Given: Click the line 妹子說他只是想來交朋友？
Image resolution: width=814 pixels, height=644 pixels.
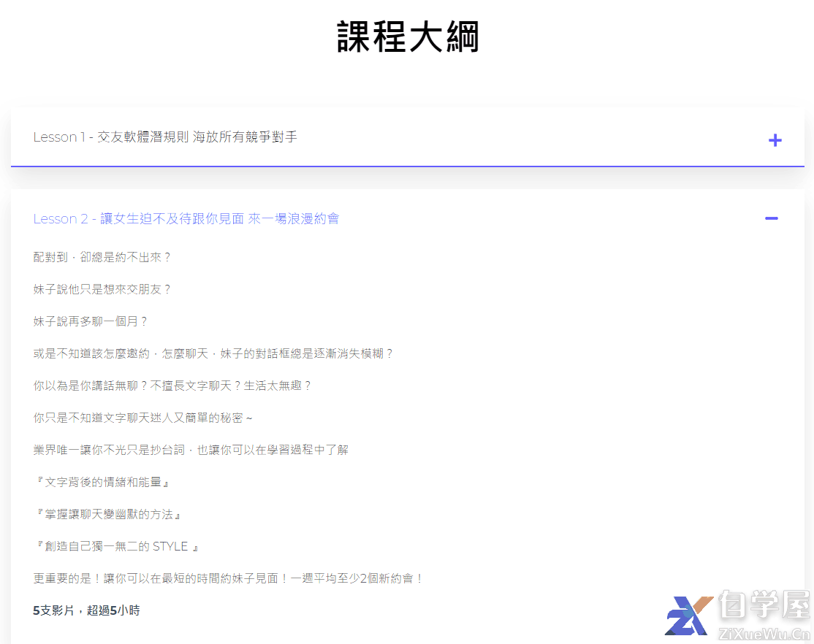Looking at the screenshot, I should 102,290.
